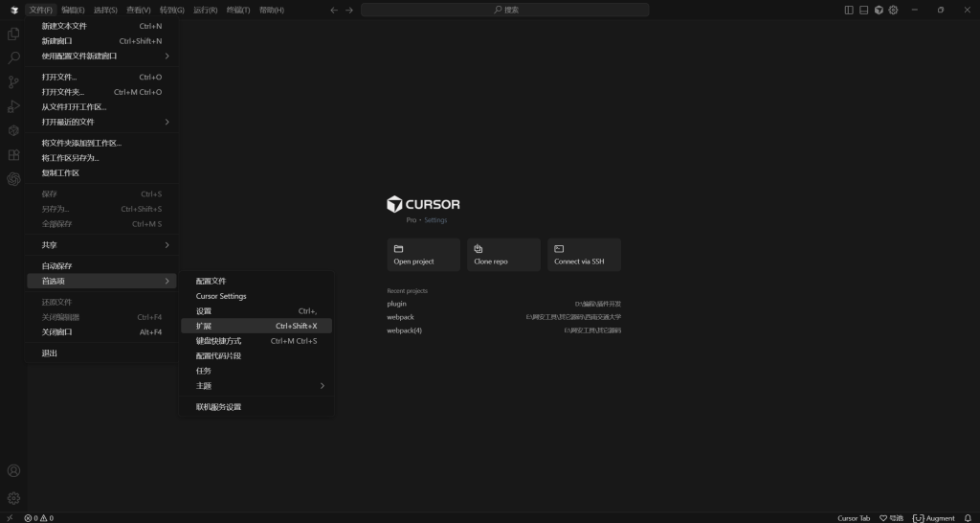Toggle the 自动保存 auto save option
980x523 pixels.
[56, 266]
